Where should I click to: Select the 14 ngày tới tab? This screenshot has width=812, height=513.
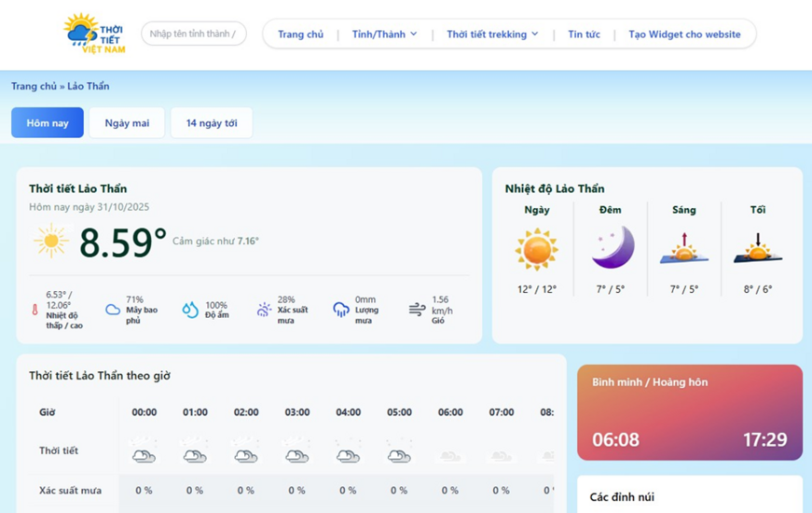tap(212, 123)
